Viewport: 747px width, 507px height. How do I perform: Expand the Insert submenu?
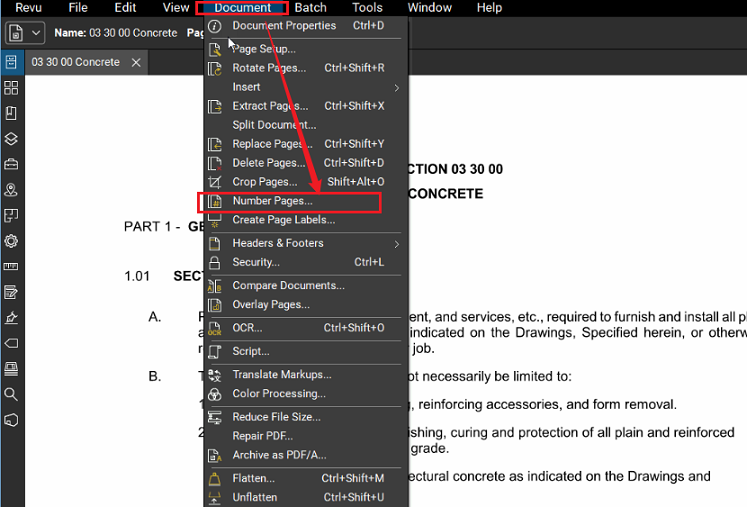305,87
